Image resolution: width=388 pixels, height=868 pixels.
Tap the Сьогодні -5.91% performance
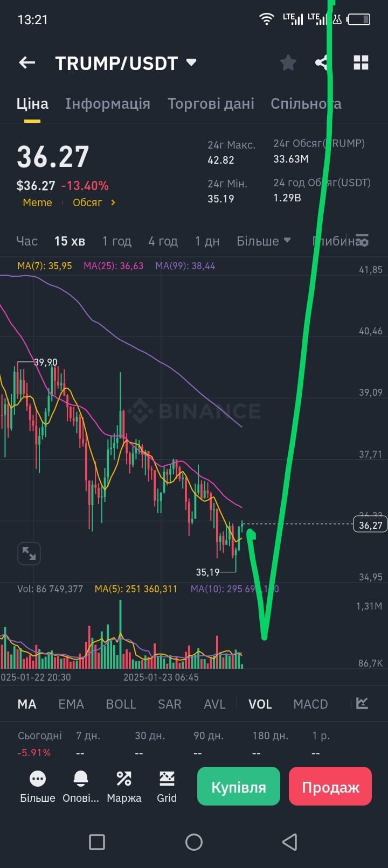pyautogui.click(x=39, y=744)
